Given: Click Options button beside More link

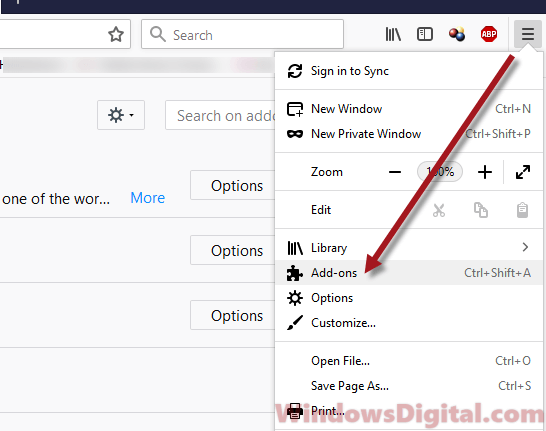Looking at the screenshot, I should point(233,185).
